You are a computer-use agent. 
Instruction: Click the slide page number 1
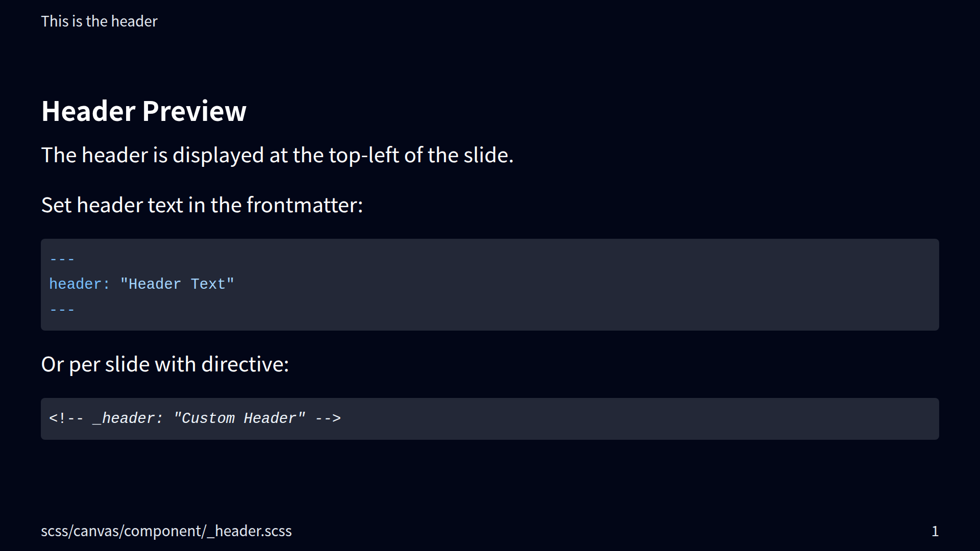pyautogui.click(x=935, y=532)
